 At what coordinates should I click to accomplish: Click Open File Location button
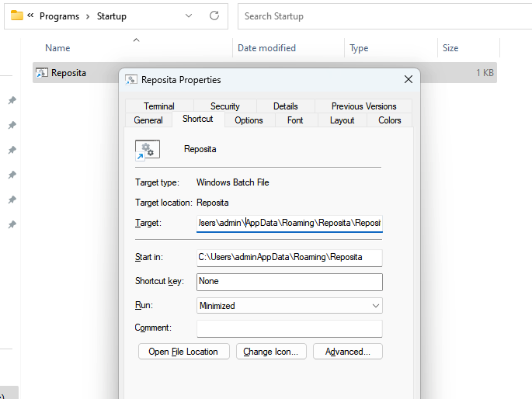click(183, 352)
